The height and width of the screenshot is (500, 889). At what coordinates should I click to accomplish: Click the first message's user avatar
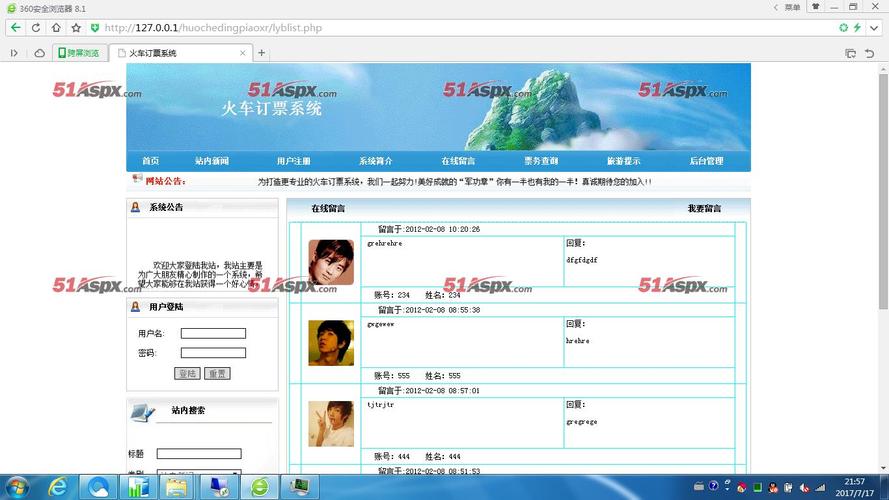click(330, 262)
